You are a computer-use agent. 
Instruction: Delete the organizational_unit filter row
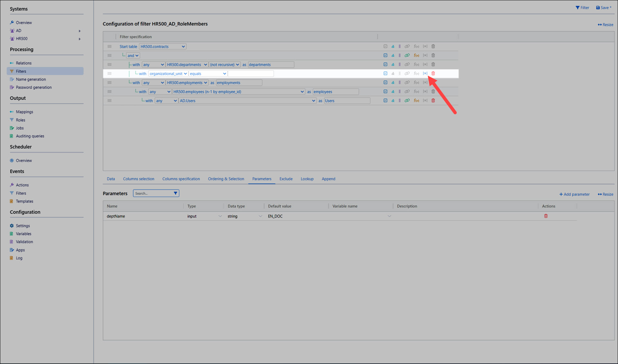(433, 73)
